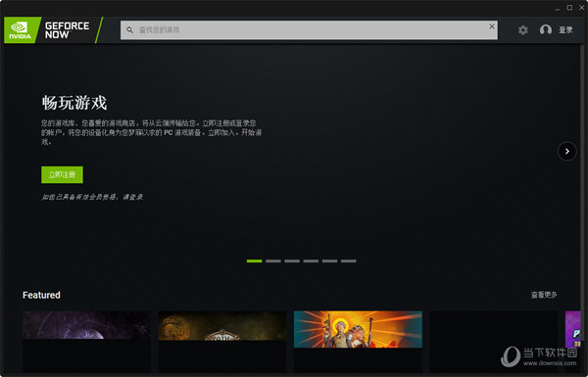The height and width of the screenshot is (377, 588).
Task: Open the third orange sunburst featured game
Action: coord(358,342)
